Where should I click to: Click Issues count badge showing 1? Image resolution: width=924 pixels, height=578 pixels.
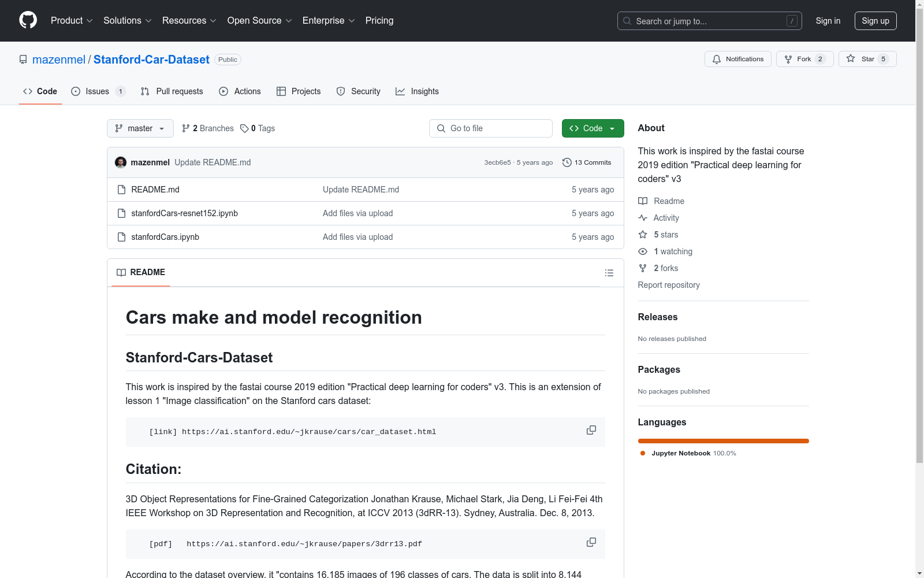click(x=120, y=91)
